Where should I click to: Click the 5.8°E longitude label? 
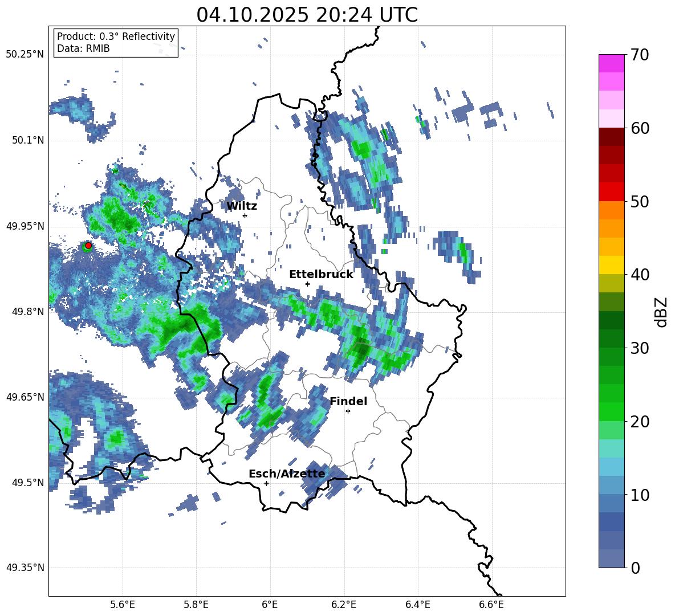pos(196,605)
